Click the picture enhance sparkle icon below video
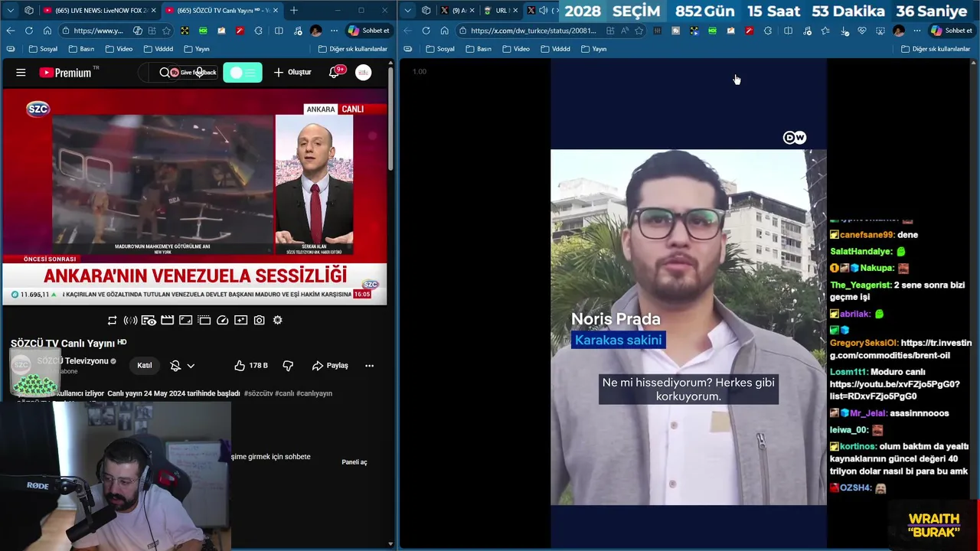980x551 pixels. 240,320
